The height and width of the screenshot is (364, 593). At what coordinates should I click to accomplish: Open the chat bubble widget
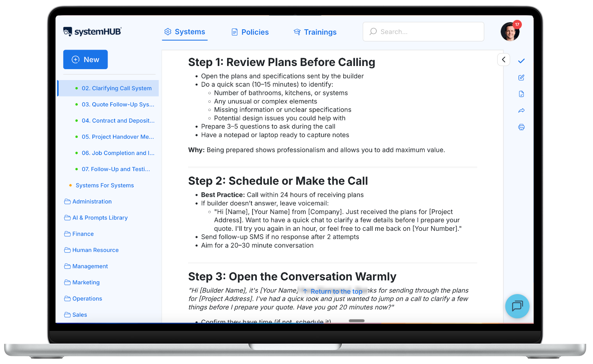[517, 306]
